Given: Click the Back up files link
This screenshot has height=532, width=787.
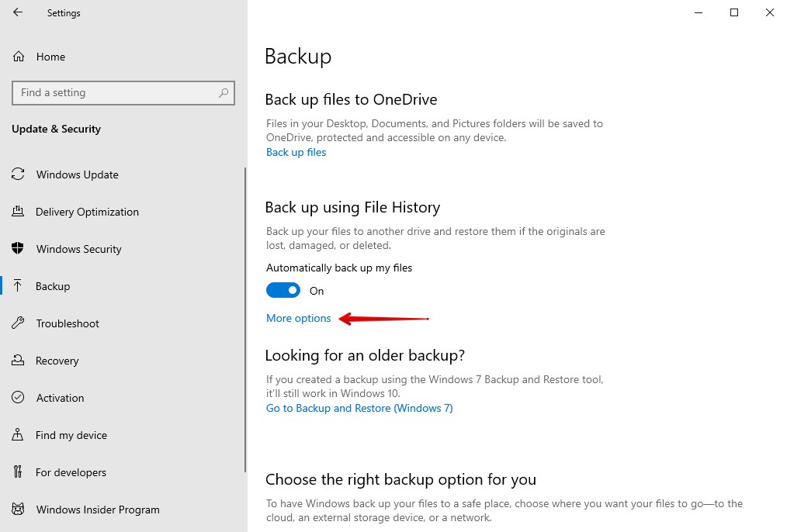Looking at the screenshot, I should pyautogui.click(x=296, y=153).
